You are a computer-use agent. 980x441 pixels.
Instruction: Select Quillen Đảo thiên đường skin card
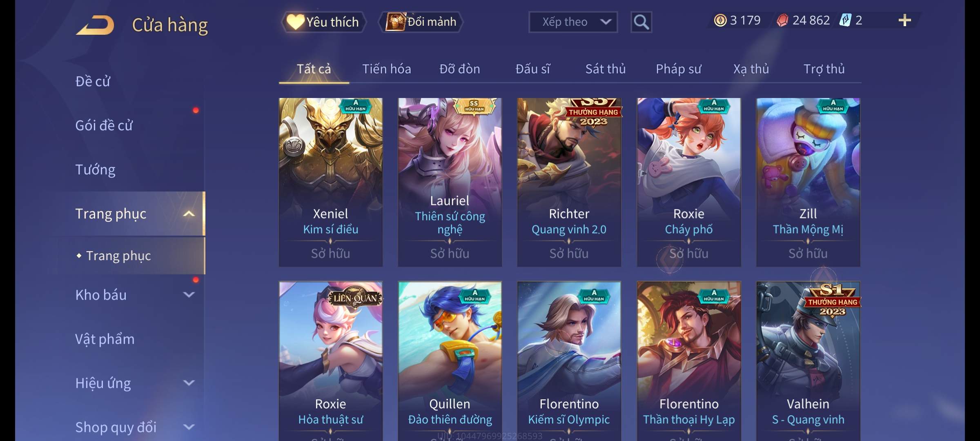(x=450, y=361)
